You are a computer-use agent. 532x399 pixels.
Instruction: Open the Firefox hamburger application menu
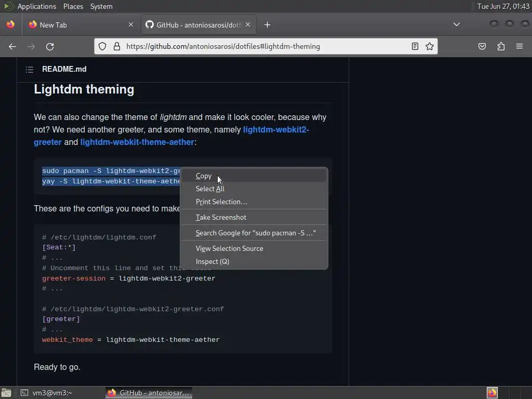pos(520,46)
